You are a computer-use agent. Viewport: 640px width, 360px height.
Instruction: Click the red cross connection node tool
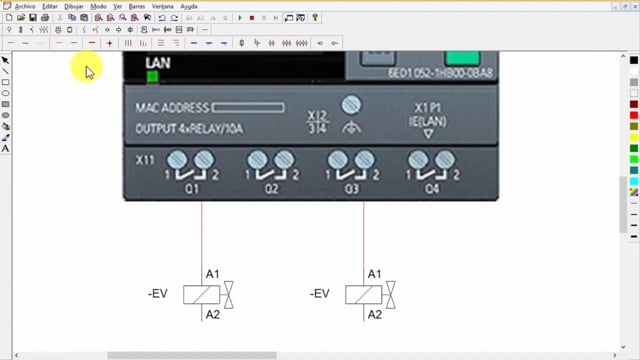[109, 43]
